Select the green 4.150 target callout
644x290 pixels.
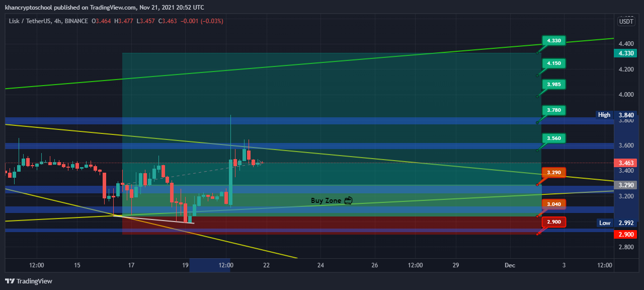pos(554,63)
